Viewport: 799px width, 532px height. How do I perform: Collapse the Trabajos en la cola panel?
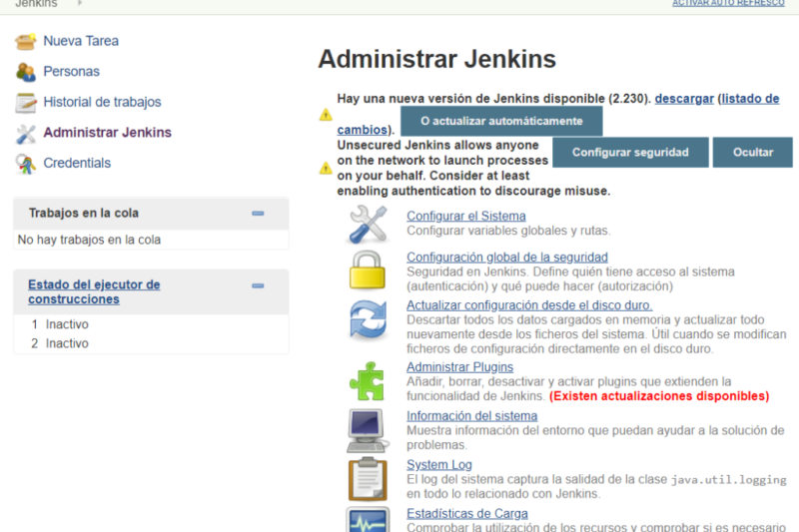pos(258,214)
